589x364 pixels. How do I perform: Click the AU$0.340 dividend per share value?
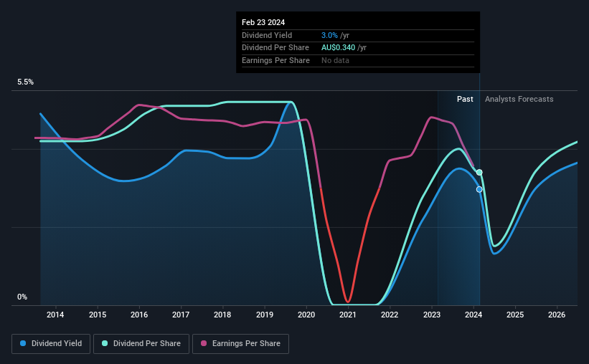(338, 48)
